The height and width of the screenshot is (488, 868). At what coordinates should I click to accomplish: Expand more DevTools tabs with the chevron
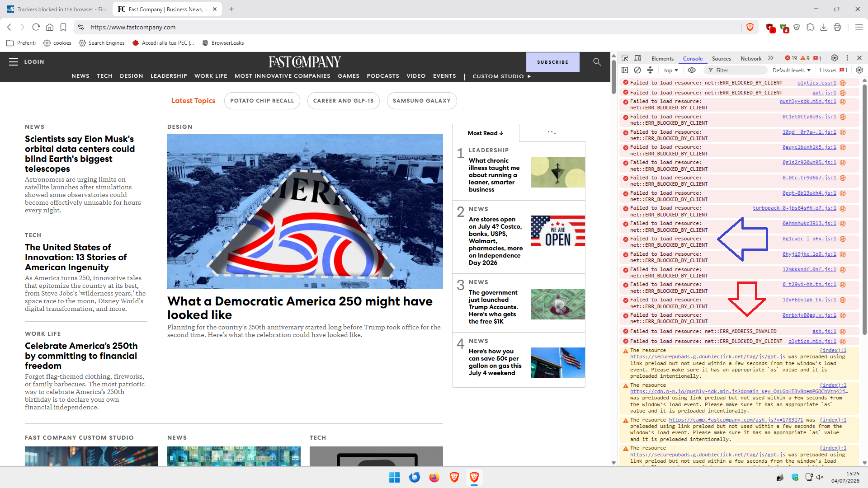tap(771, 58)
